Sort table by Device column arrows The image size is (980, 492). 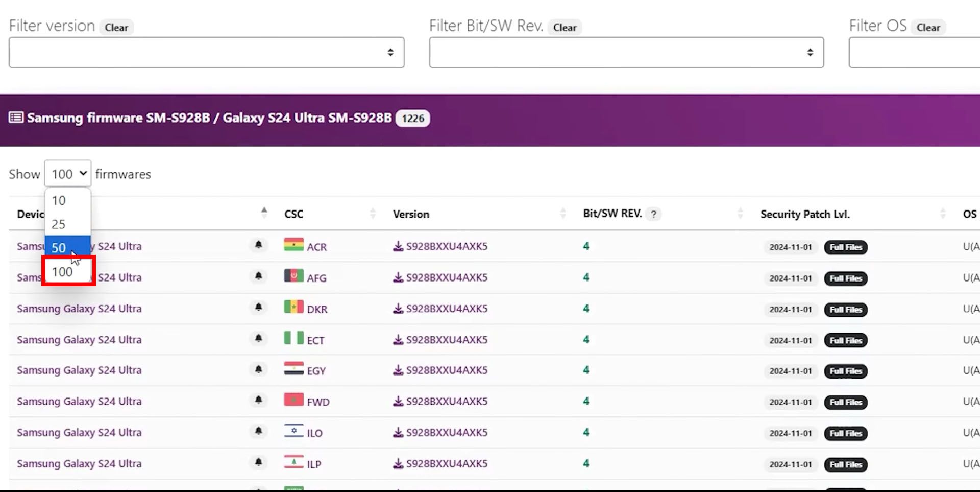point(264,213)
